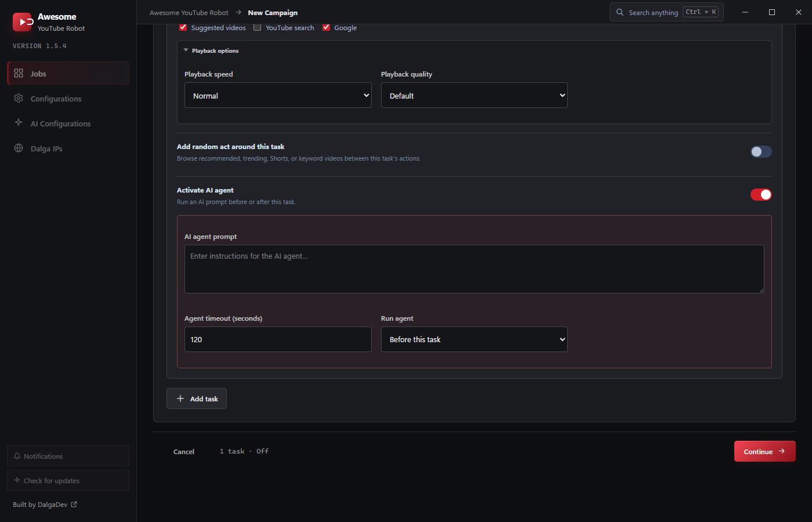The height and width of the screenshot is (522, 812).
Task: Click the Jobs grid icon in sidebar
Action: pyautogui.click(x=19, y=73)
